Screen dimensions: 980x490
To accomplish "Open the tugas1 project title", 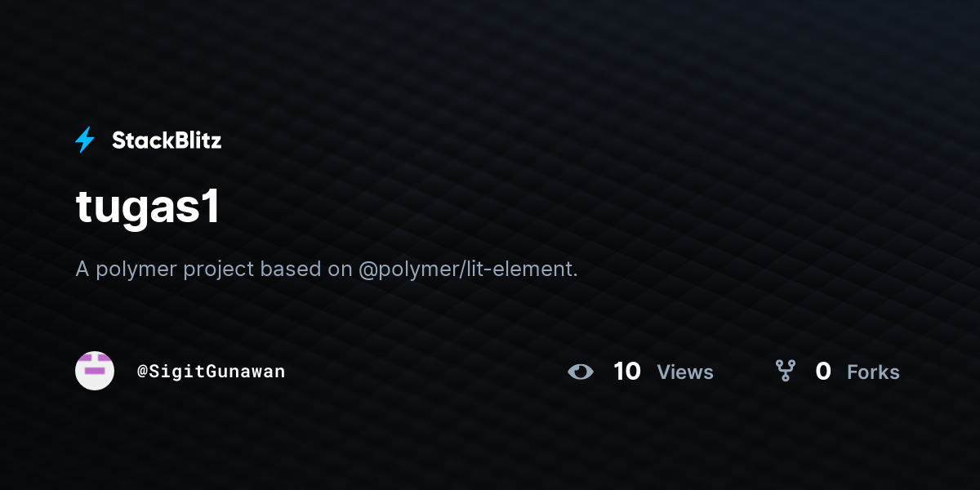I will pos(148,207).
